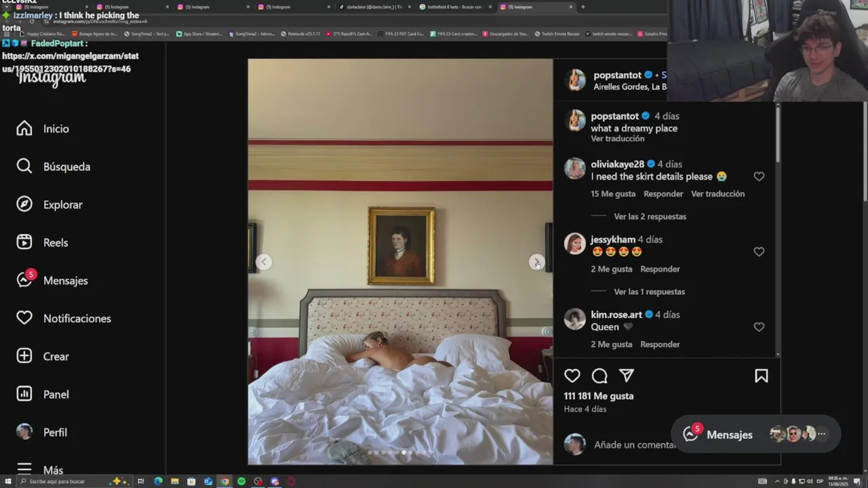
Task: Open jessykham's profile avatar
Action: tap(574, 244)
